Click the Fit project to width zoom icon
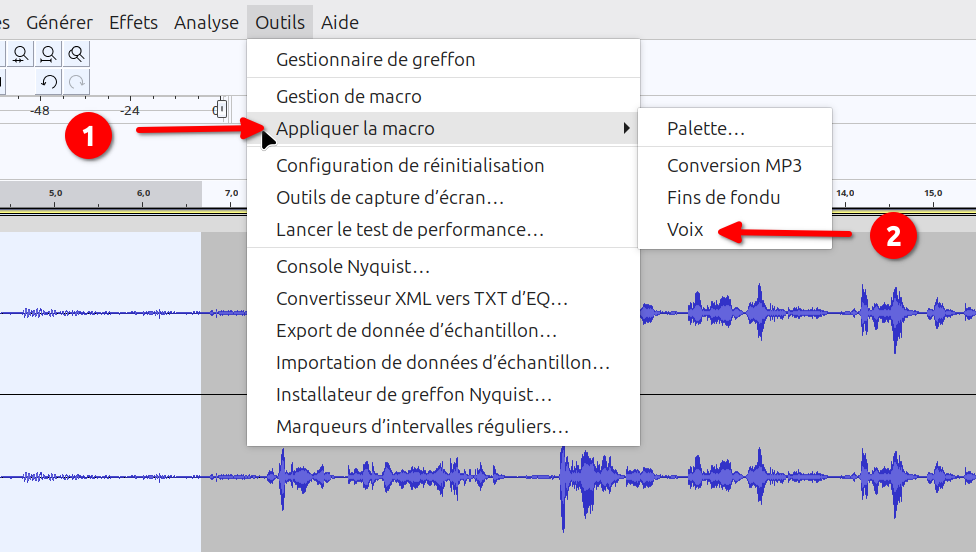 [x=48, y=54]
